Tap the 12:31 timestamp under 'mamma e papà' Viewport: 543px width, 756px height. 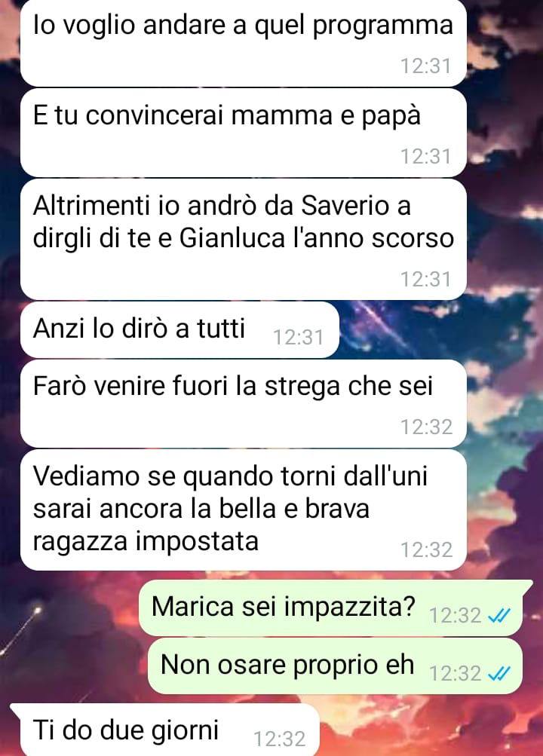coord(426,156)
